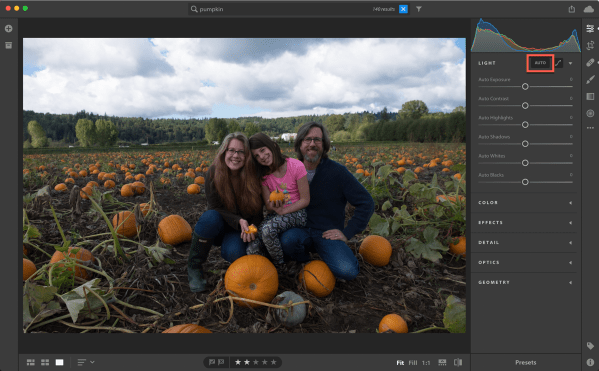The width and height of the screenshot is (599, 371).
Task: Choose the Fit zoom option
Action: click(x=400, y=363)
